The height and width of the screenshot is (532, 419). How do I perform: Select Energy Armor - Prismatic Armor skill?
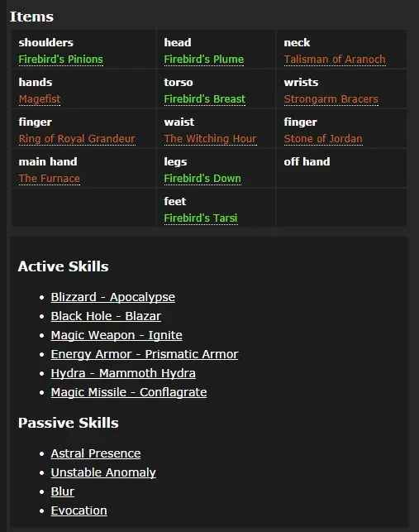coord(145,354)
